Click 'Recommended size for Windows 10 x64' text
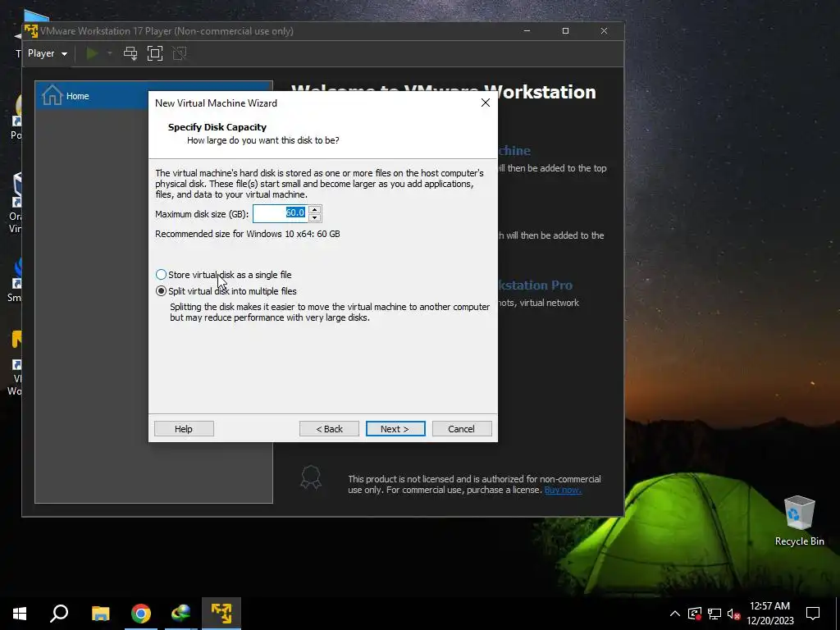 (248, 234)
